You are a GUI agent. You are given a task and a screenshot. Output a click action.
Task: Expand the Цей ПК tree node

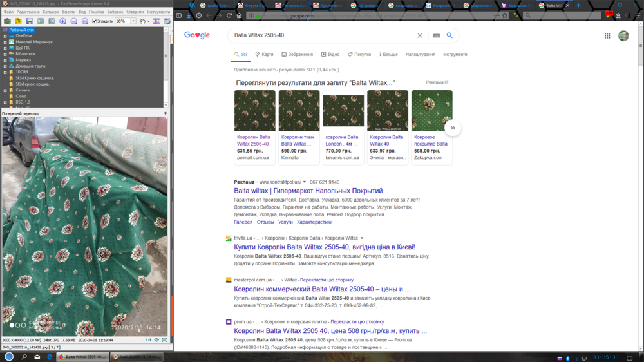tap(5, 48)
